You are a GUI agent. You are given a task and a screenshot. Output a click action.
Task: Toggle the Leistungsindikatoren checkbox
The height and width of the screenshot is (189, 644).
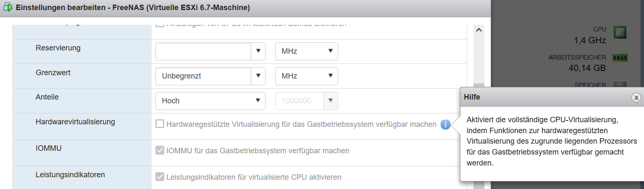160,177
